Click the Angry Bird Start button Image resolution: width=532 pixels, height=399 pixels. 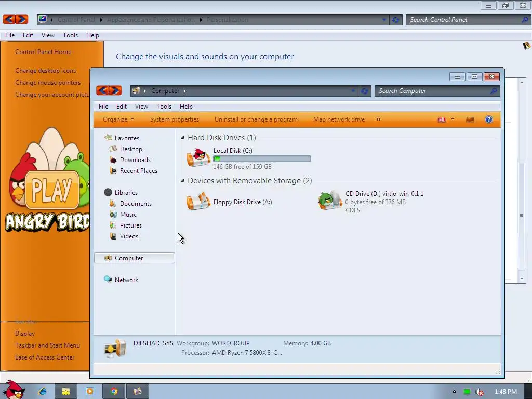click(x=14, y=390)
